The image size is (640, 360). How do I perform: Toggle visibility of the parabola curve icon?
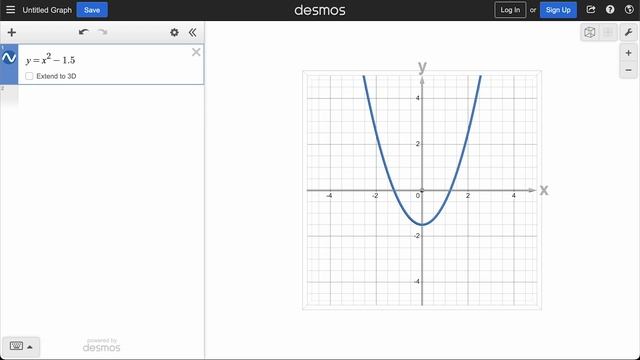click(x=9, y=58)
